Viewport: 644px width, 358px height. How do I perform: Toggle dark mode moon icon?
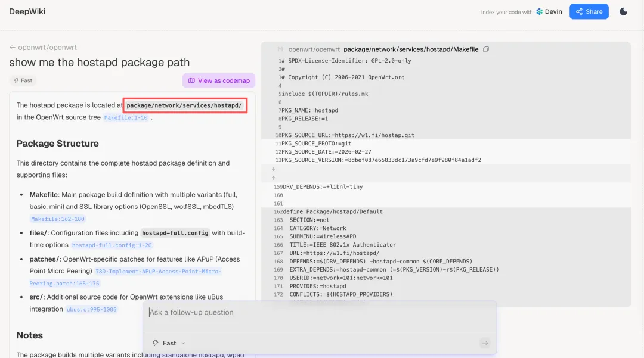(x=623, y=11)
